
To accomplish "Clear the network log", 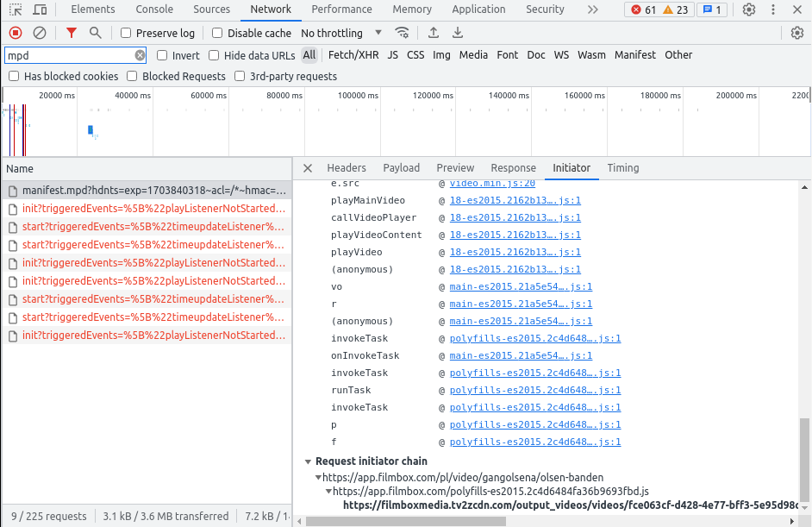I will click(40, 33).
